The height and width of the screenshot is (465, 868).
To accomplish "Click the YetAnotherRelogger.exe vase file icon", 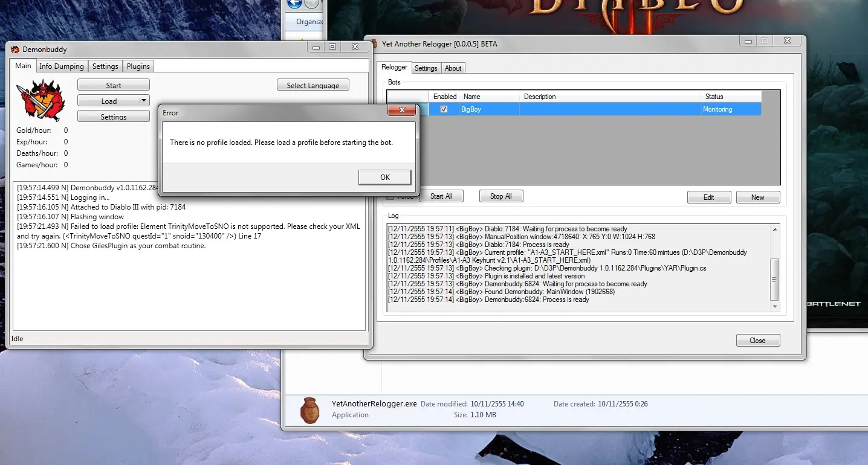I will click(309, 409).
